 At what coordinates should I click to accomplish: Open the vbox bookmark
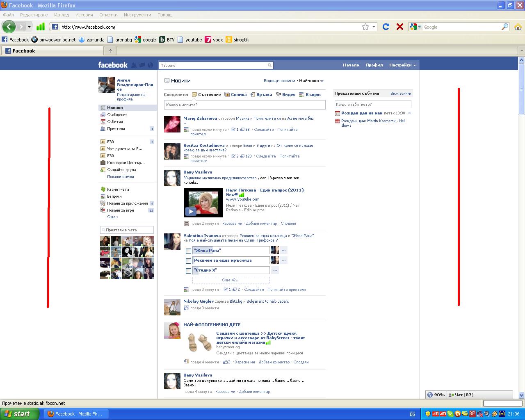click(214, 40)
